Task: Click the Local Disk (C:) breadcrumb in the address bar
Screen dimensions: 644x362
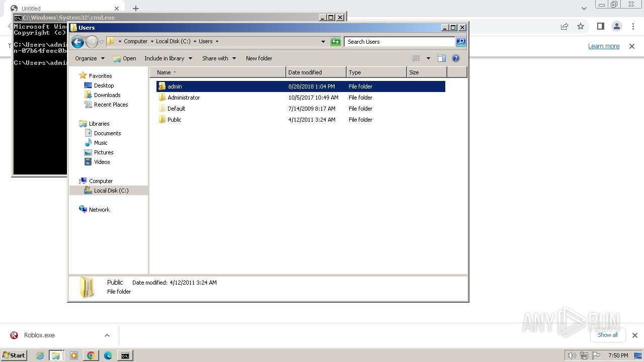Action: click(173, 42)
